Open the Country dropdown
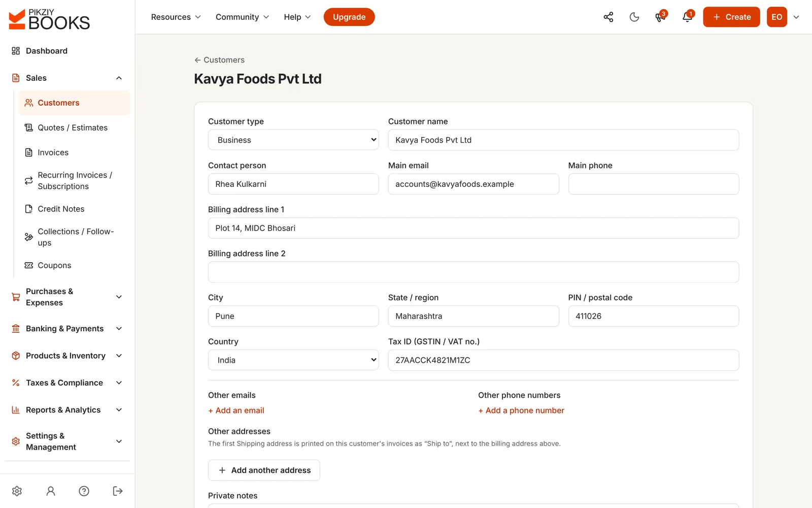The height and width of the screenshot is (508, 812). coord(293,360)
